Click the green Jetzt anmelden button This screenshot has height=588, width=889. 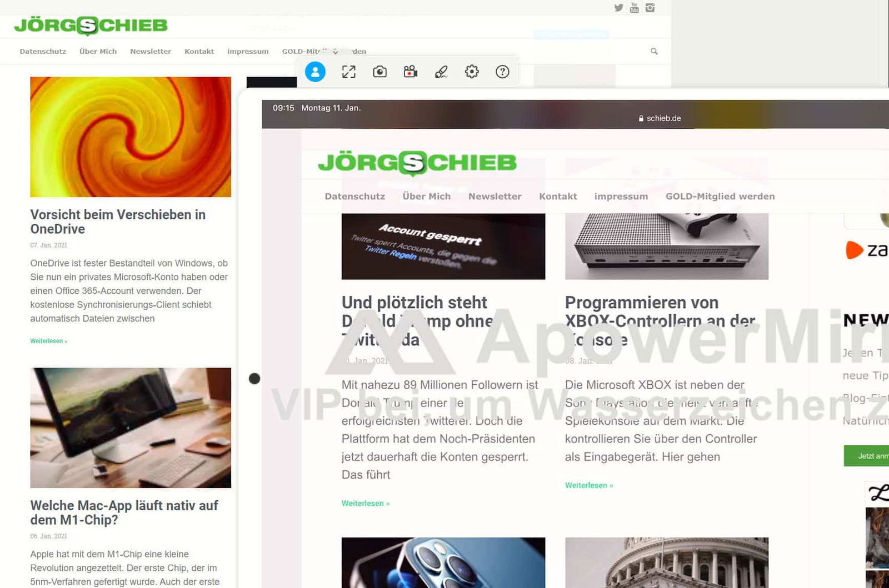(x=866, y=456)
